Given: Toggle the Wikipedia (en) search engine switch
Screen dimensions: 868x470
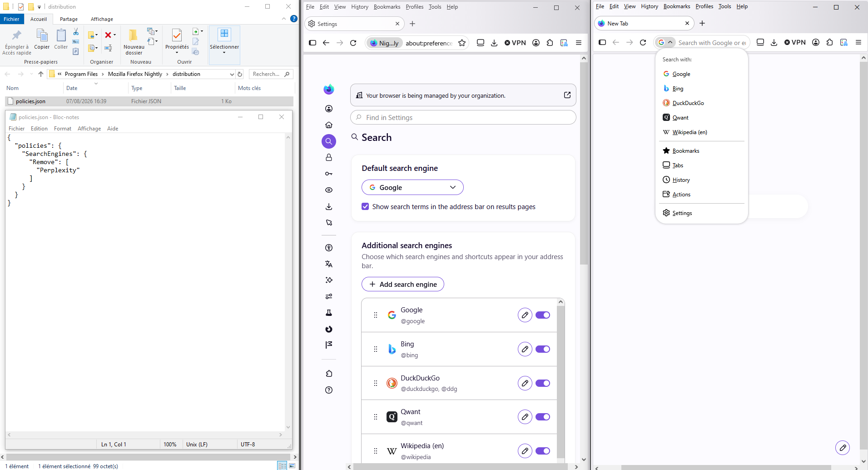Looking at the screenshot, I should coord(543,451).
